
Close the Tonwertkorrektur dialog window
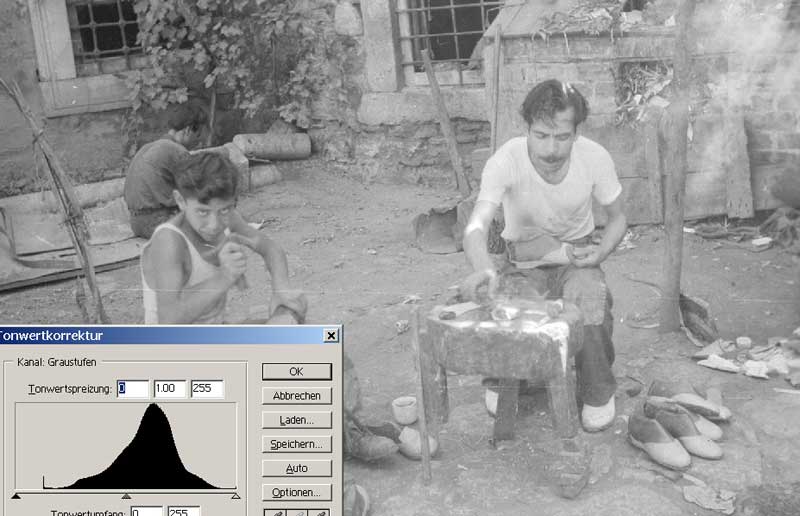[330, 336]
